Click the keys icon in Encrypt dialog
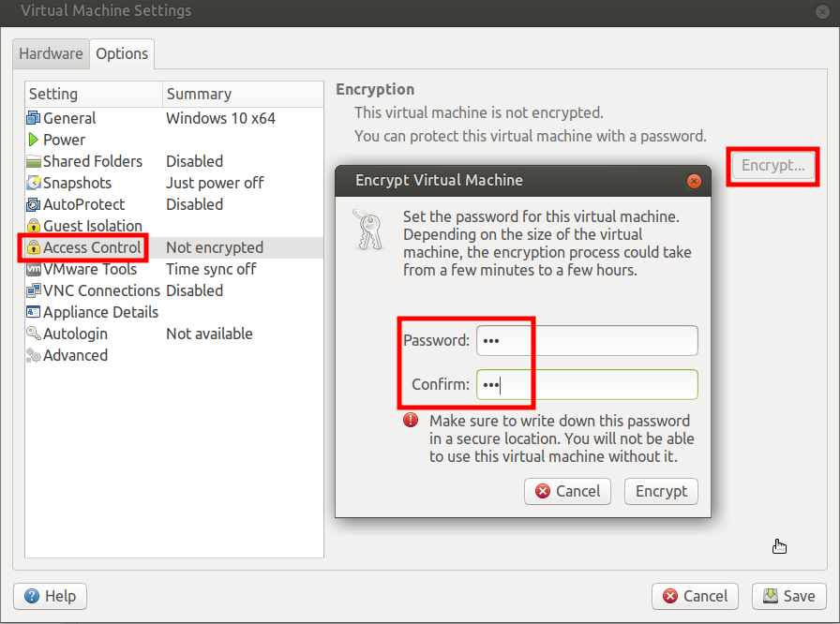The width and height of the screenshot is (840, 624). pos(368,230)
